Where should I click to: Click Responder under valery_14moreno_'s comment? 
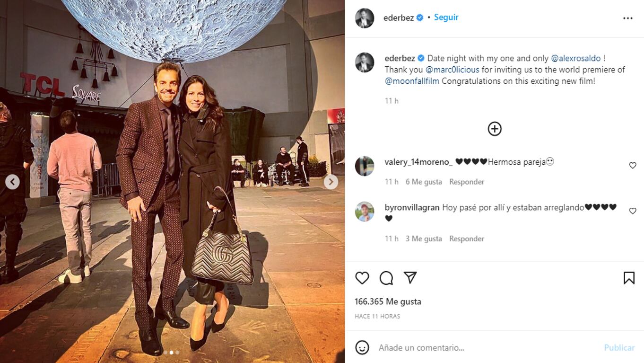point(466,181)
